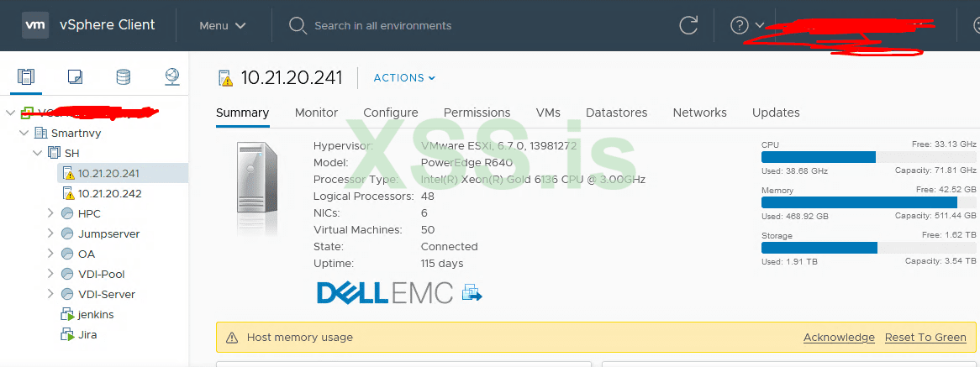Switch to VMs and Templates view icon
The image size is (980, 367).
point(75,77)
